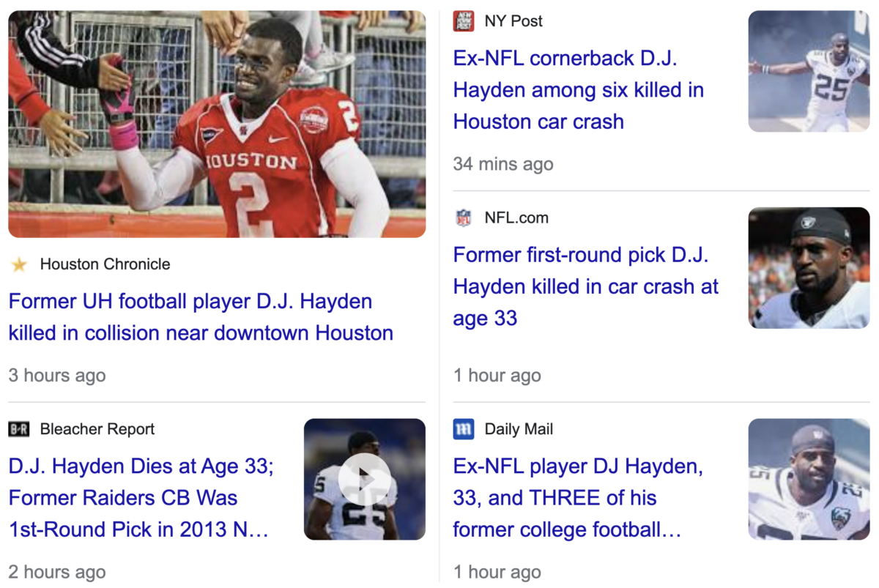Click the NFL shield logo icon
879x588 pixels.
(464, 218)
